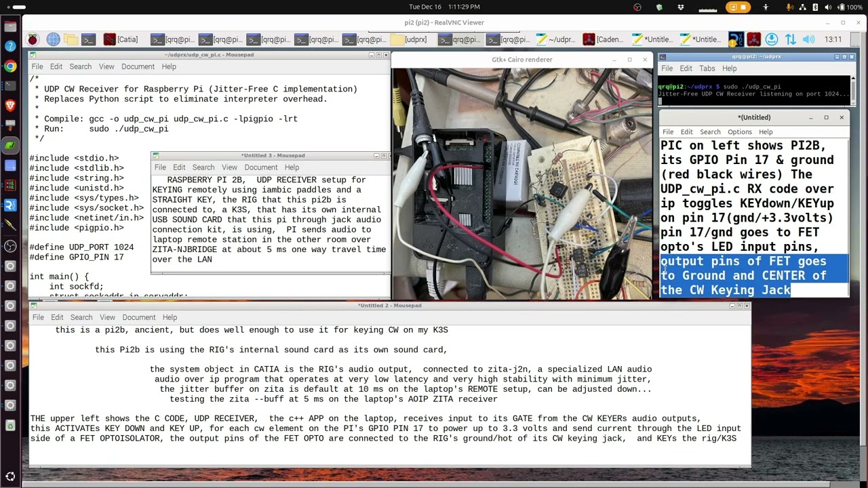Open Document menu in Untitled 3 Mousepad window

260,167
